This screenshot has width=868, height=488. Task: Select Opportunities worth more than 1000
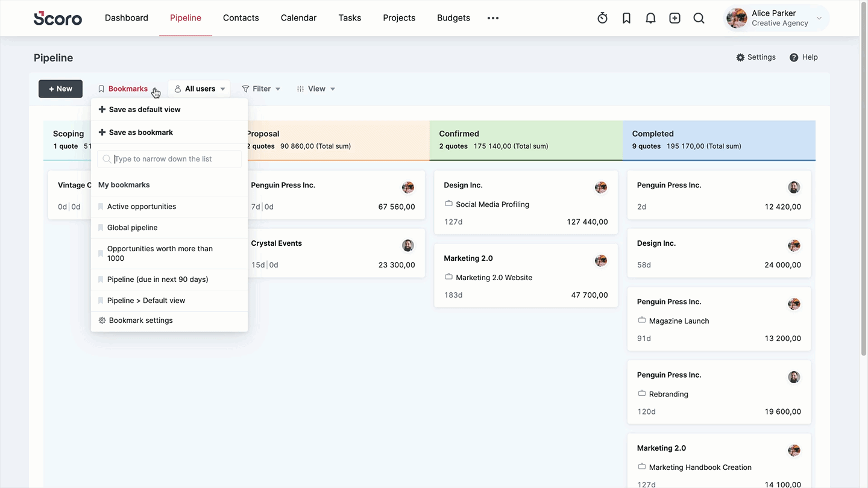tap(169, 254)
